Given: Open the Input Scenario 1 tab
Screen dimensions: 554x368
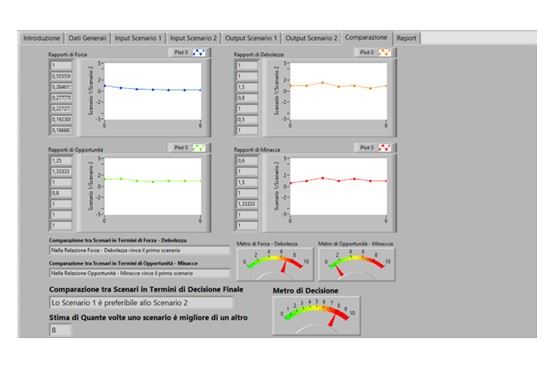Looking at the screenshot, I should [138, 38].
